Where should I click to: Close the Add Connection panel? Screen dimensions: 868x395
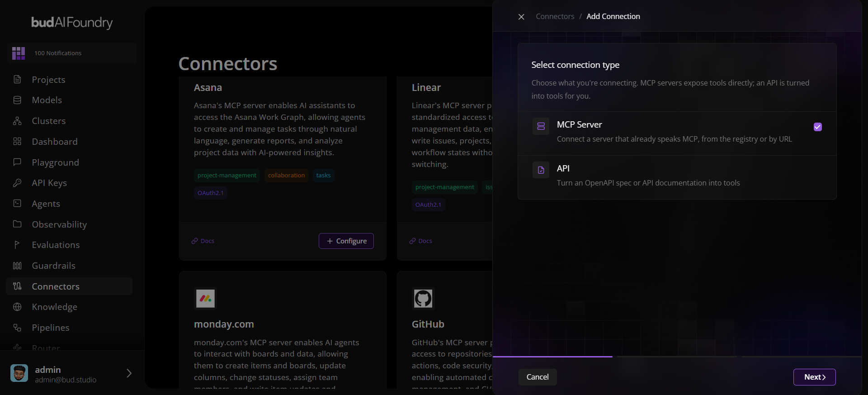[x=521, y=17]
